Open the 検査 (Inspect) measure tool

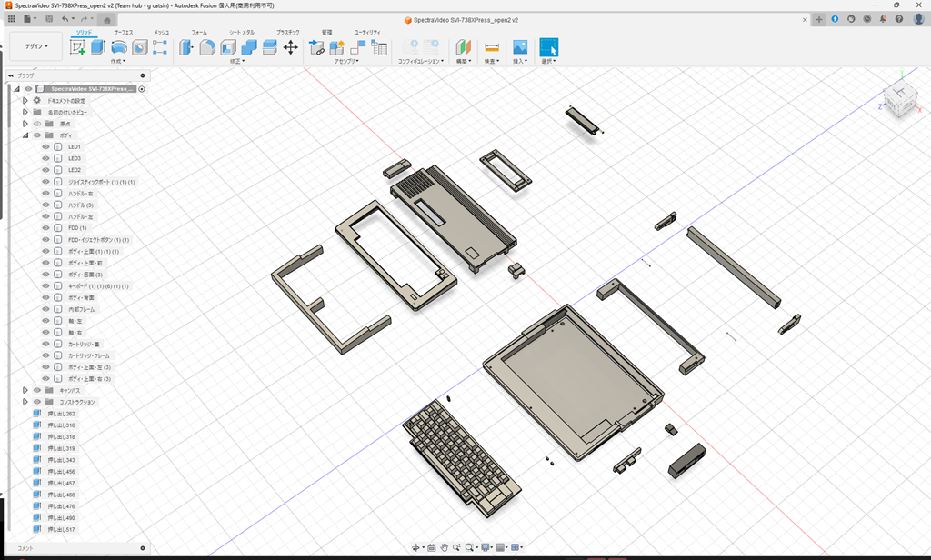pyautogui.click(x=491, y=45)
